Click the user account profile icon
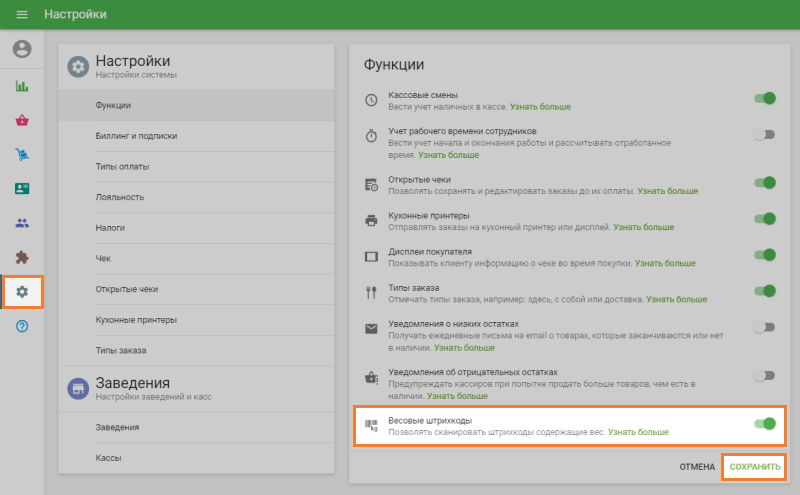 pos(22,49)
